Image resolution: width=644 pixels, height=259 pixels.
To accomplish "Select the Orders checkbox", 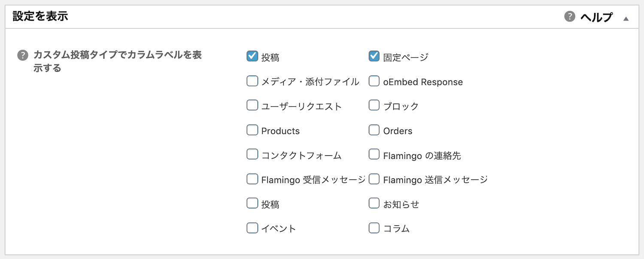I will (374, 130).
